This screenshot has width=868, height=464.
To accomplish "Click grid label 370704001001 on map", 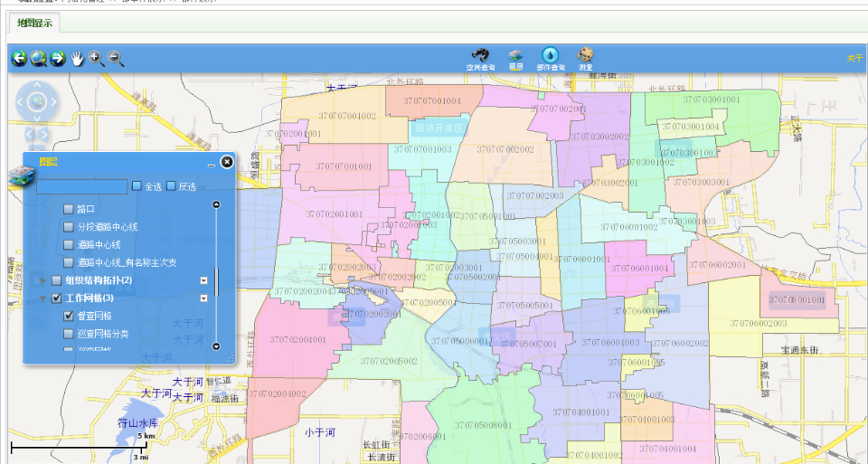I will click(x=580, y=412).
